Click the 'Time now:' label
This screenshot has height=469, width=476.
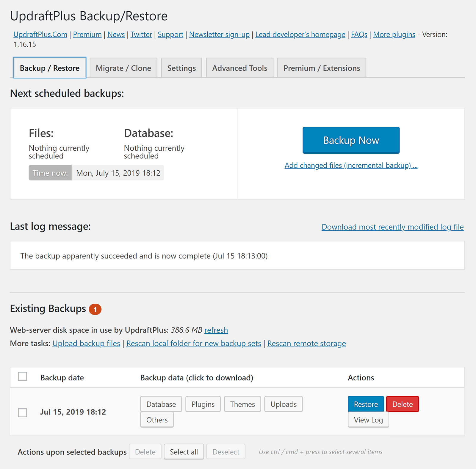point(50,173)
